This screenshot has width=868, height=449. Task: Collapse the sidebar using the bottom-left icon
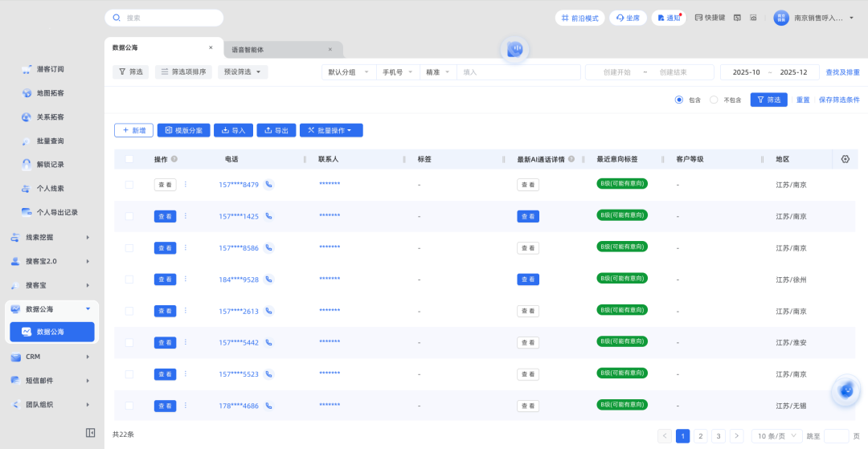pos(91,433)
